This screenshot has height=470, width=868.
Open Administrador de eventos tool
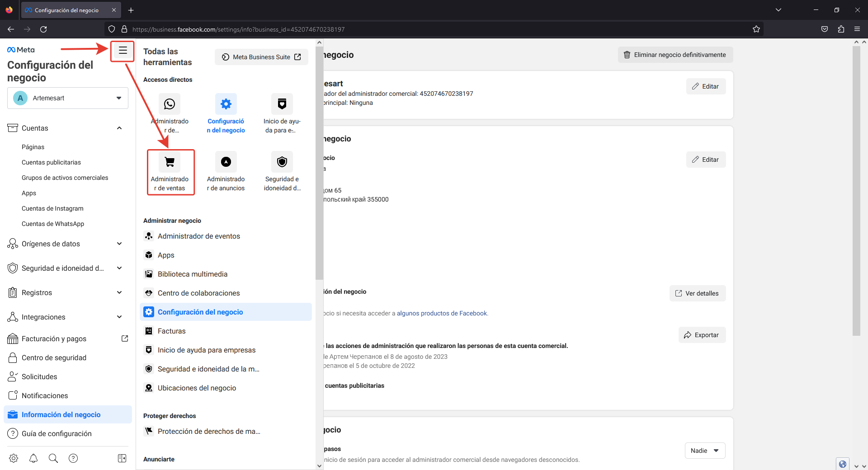[x=226, y=236]
